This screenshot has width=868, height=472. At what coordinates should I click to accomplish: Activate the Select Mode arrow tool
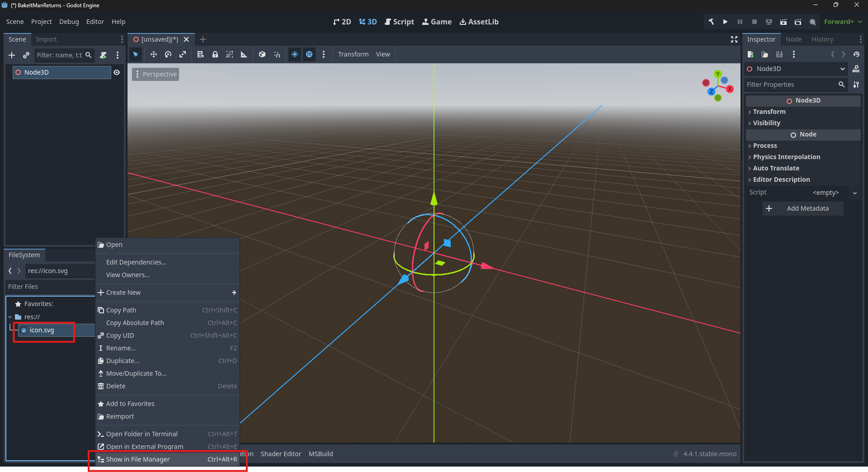pos(136,54)
